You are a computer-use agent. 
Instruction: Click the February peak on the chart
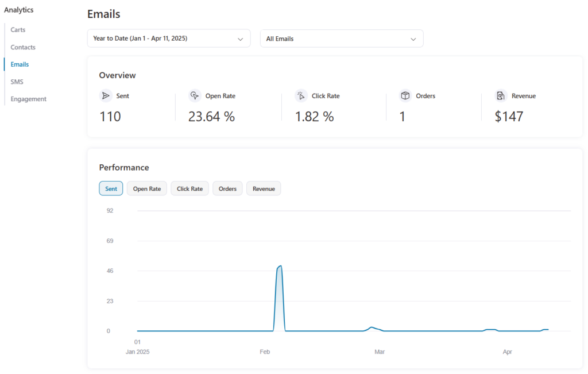[x=280, y=267]
